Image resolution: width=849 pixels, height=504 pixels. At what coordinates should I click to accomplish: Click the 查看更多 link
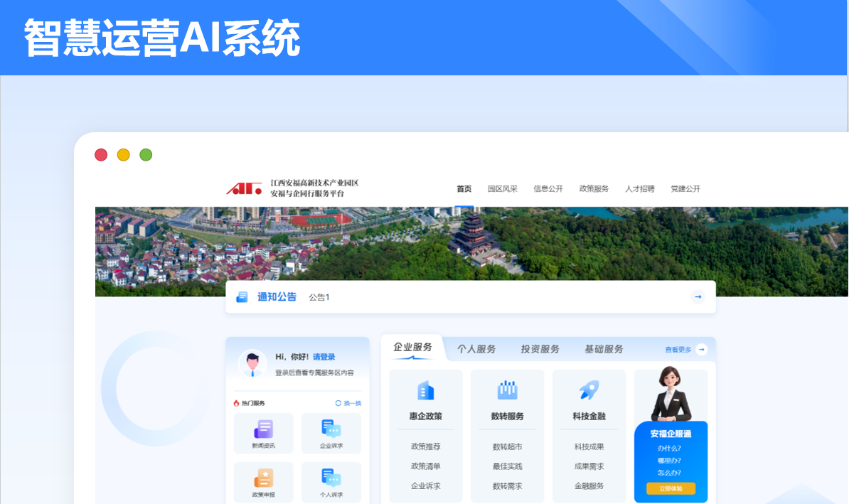(678, 350)
